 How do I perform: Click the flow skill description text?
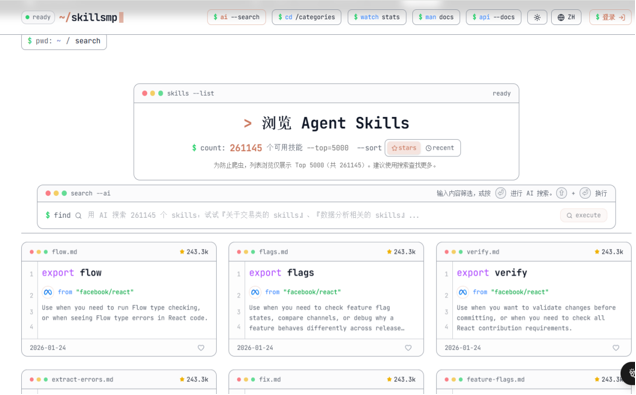[x=125, y=313]
